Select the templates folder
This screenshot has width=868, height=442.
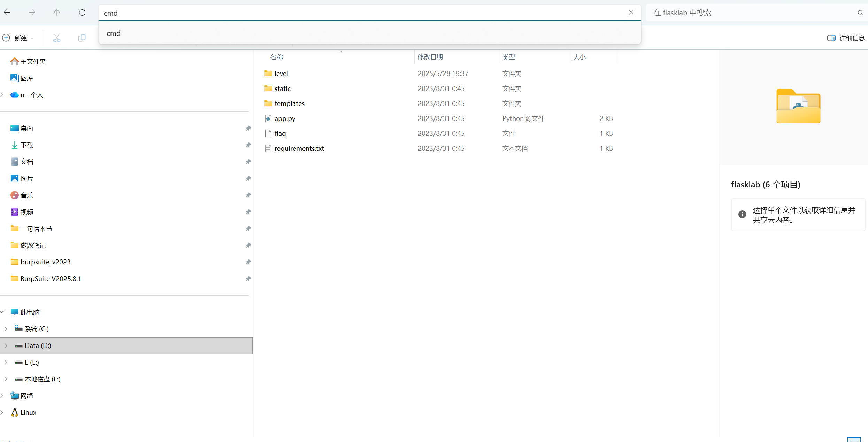click(x=289, y=103)
